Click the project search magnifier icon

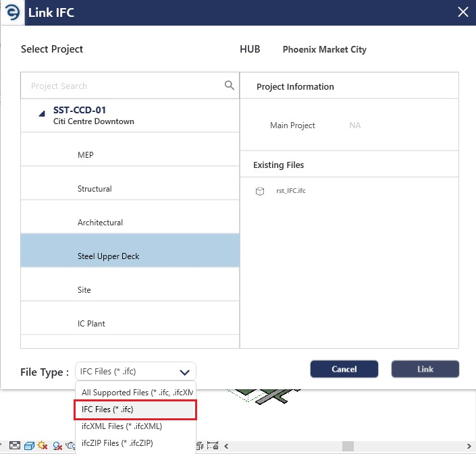coord(229,85)
